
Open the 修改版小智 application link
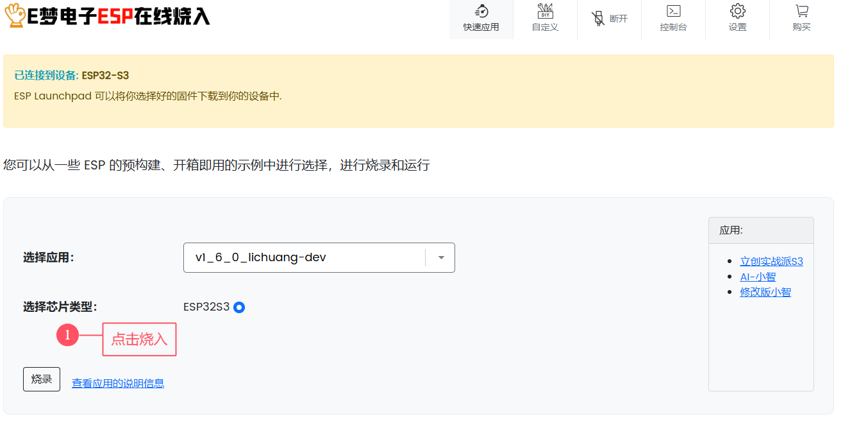tap(765, 292)
